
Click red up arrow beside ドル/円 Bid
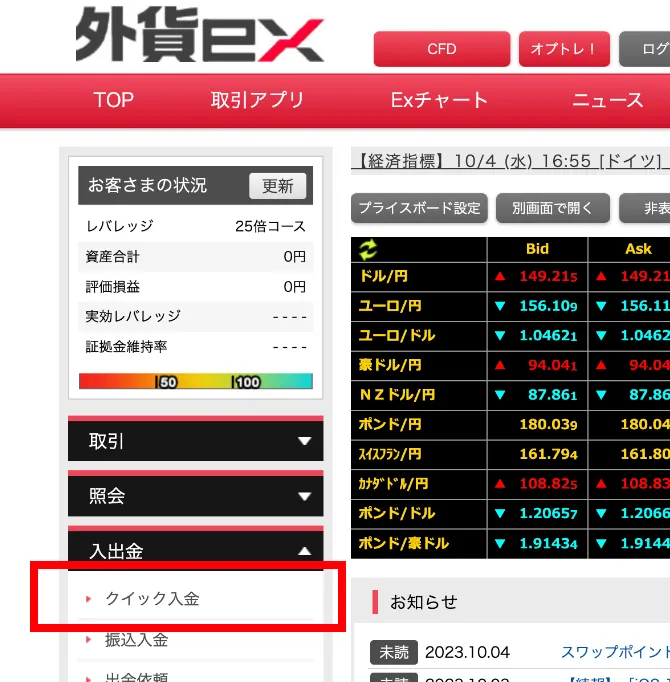(x=500, y=276)
